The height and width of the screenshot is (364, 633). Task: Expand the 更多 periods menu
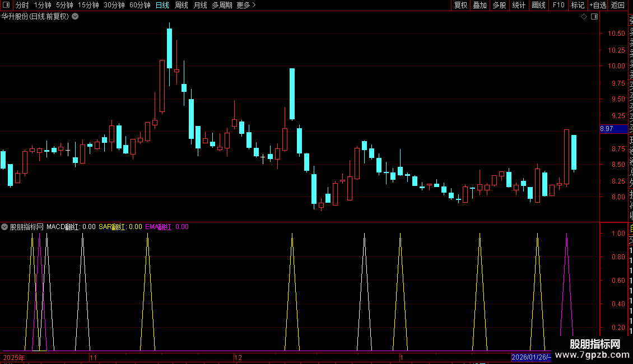pyautogui.click(x=246, y=5)
